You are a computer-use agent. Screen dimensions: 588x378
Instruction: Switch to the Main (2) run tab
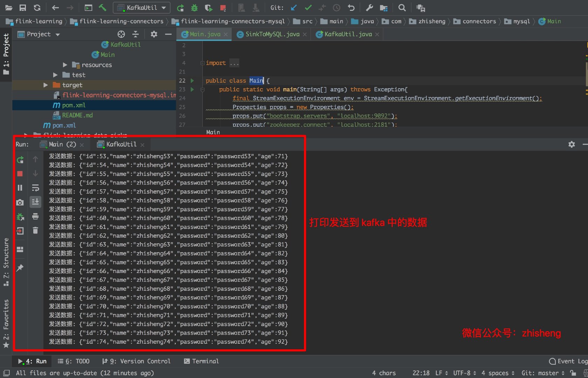[x=62, y=145]
